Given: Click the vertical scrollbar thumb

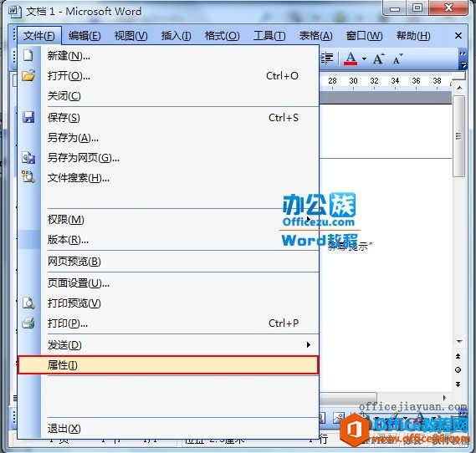Looking at the screenshot, I should click(458, 136).
